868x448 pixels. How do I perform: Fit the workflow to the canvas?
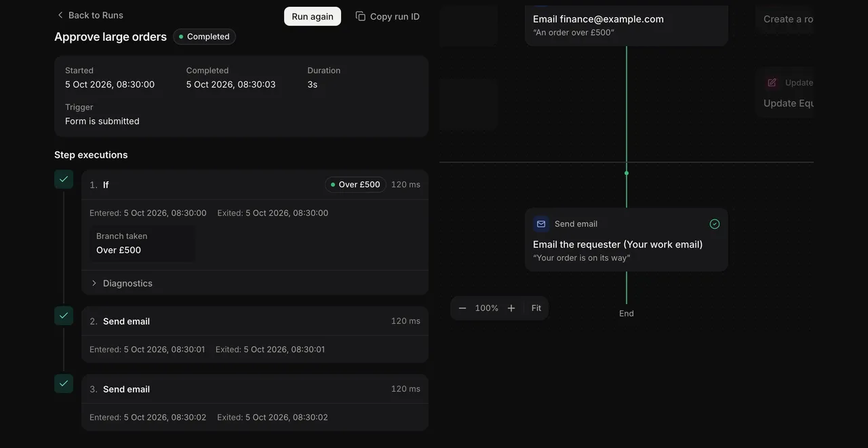click(x=536, y=308)
